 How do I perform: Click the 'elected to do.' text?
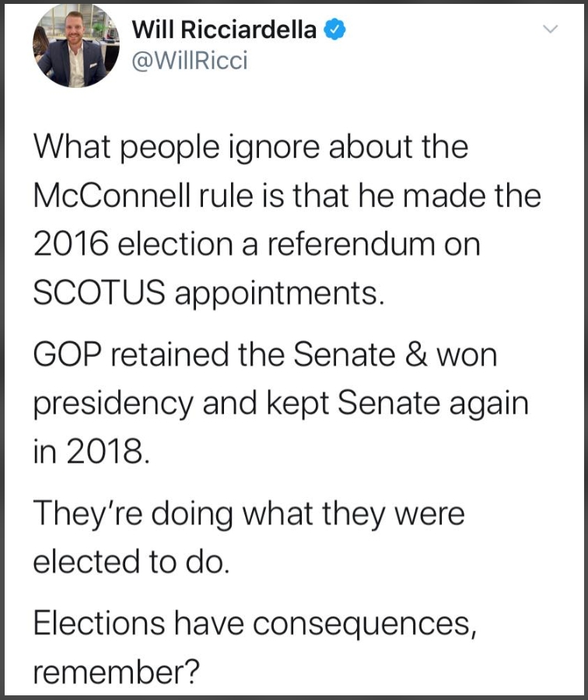click(131, 562)
